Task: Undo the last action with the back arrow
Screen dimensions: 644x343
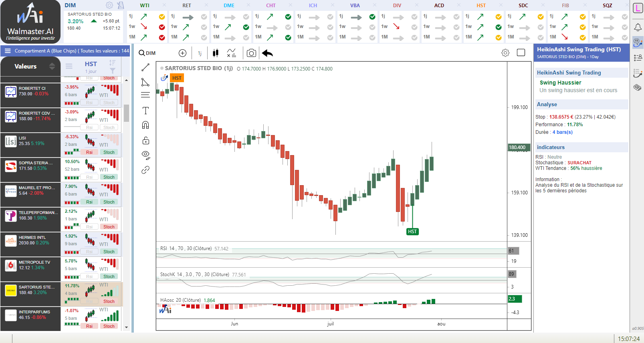Action: coord(267,53)
